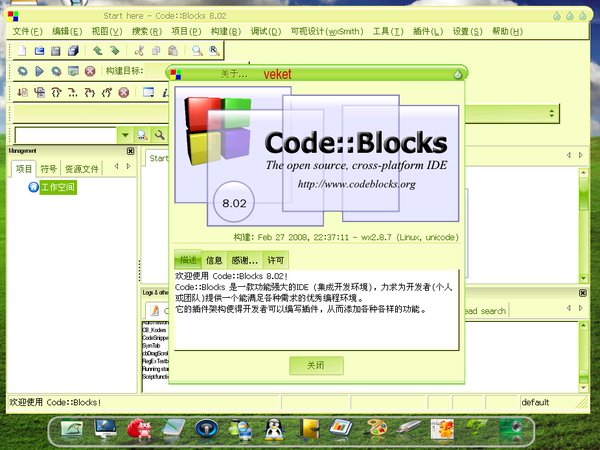Click the Rebuild toolbar icon
Image resolution: width=600 pixels, height=450 pixels.
pyautogui.click(x=73, y=71)
